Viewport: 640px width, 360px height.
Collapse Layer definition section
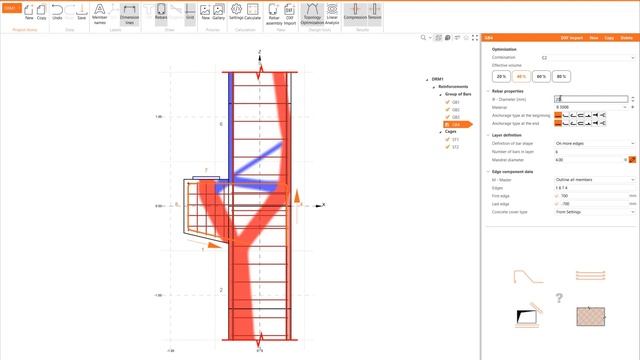coord(488,135)
